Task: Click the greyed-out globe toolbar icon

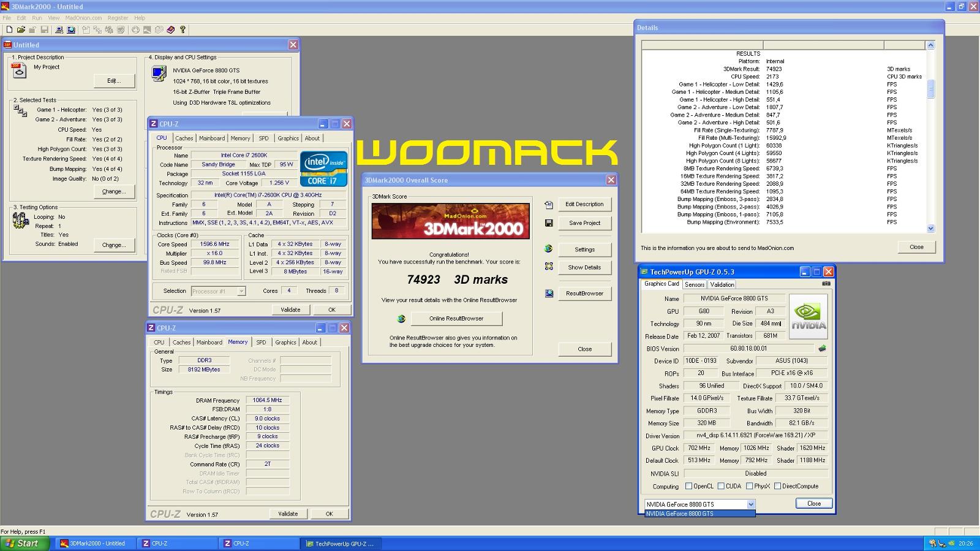Action: [x=135, y=29]
